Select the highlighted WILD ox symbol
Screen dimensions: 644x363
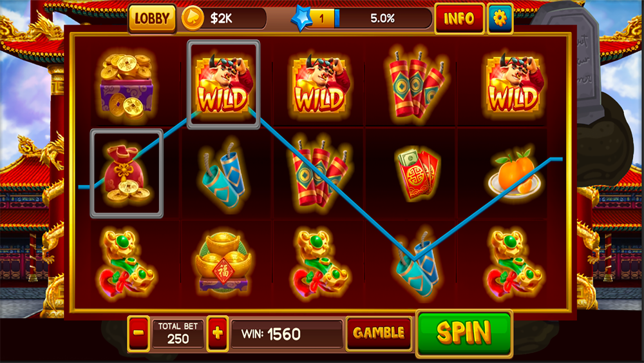point(223,84)
